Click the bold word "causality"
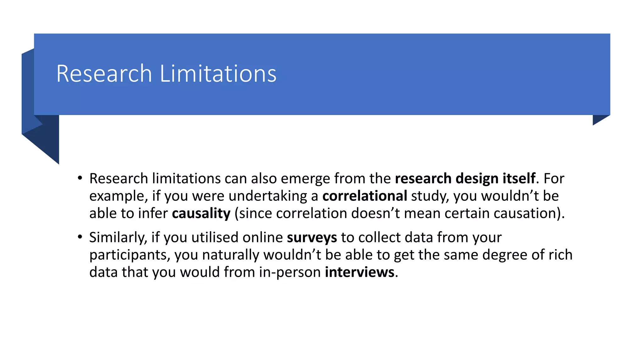 [201, 214]
